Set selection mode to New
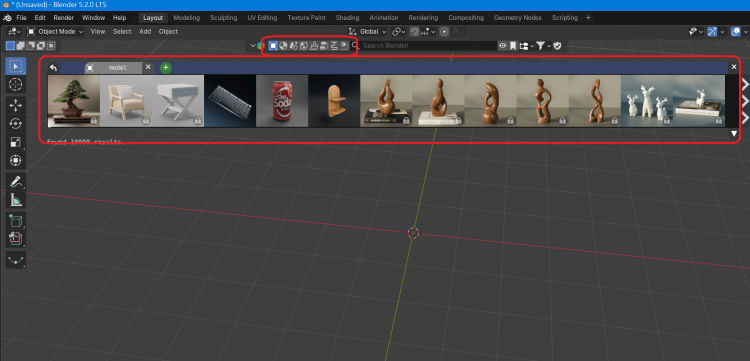Image resolution: width=750 pixels, height=361 pixels. click(10, 46)
